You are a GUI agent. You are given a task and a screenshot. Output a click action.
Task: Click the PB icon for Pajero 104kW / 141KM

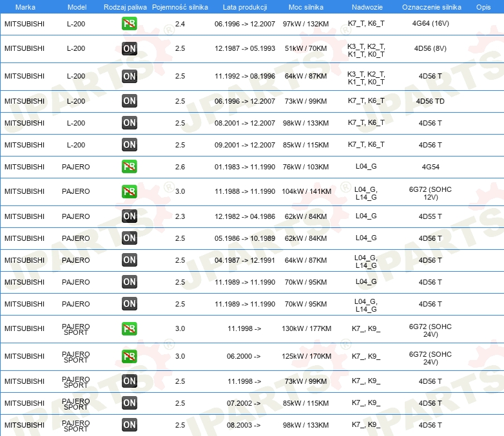(x=129, y=191)
